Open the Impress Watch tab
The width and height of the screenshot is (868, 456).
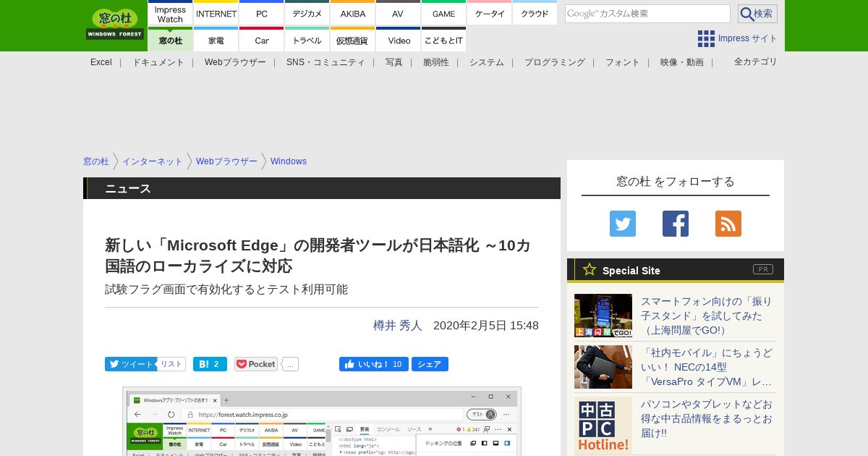point(171,14)
